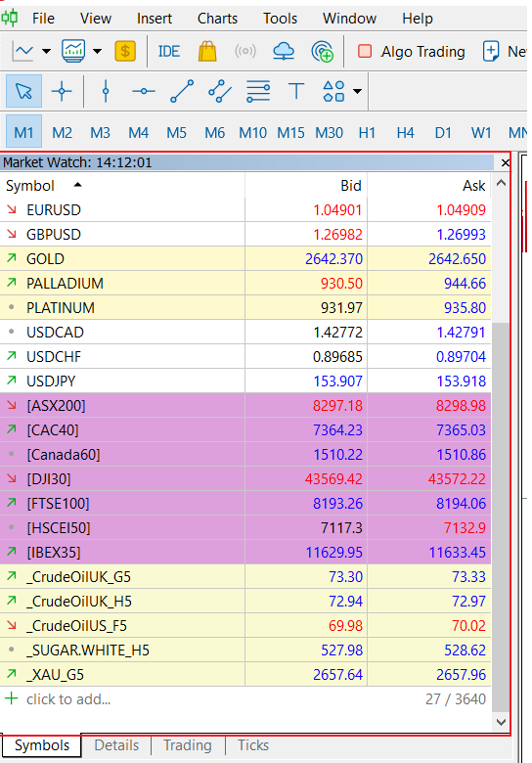Open the Insert menu
The image size is (532, 763).
click(155, 19)
